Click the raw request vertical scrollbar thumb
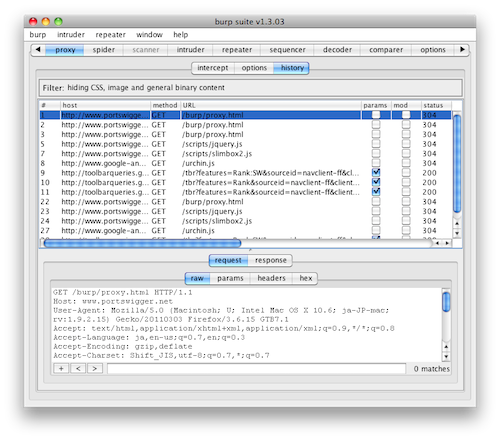Viewport: 500px width, 440px height. pos(446,302)
